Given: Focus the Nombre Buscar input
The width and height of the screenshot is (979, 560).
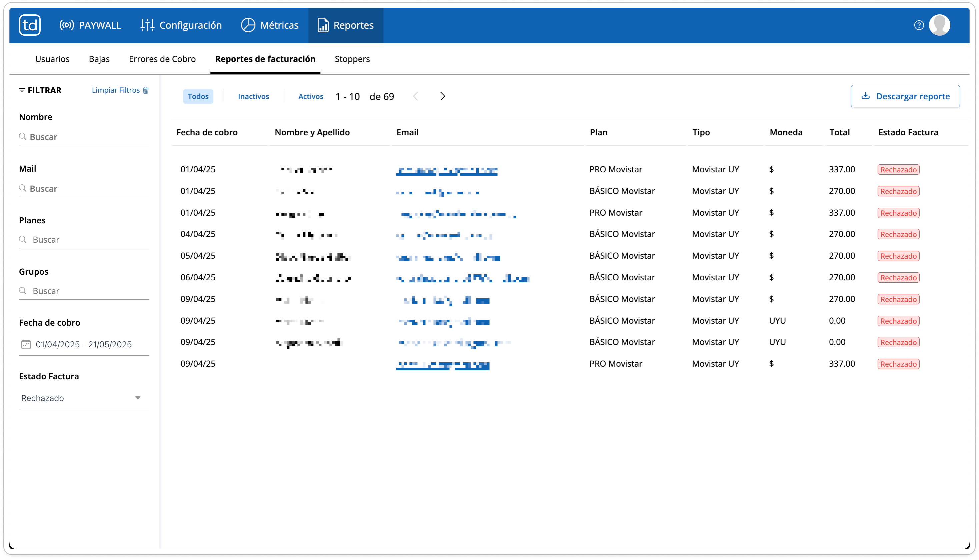Looking at the screenshot, I should 84,137.
